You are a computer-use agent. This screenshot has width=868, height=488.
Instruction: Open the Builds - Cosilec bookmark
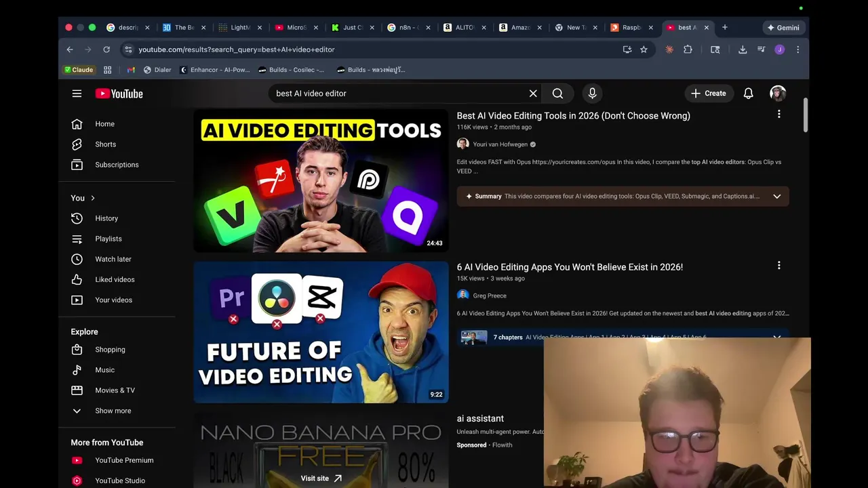click(x=292, y=70)
